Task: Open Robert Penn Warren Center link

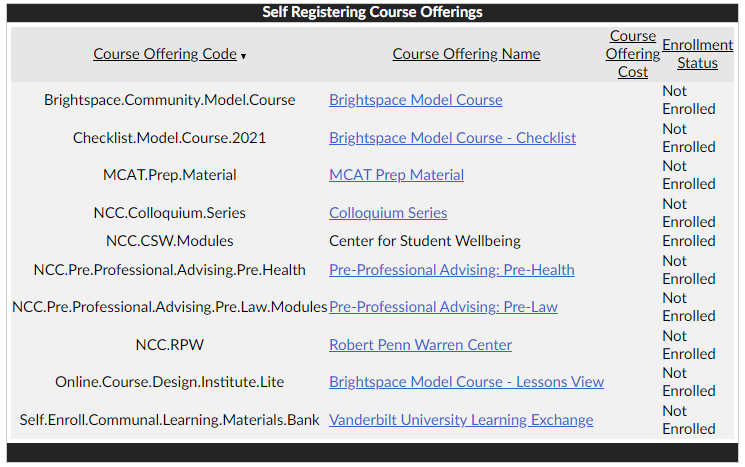Action: (x=420, y=345)
